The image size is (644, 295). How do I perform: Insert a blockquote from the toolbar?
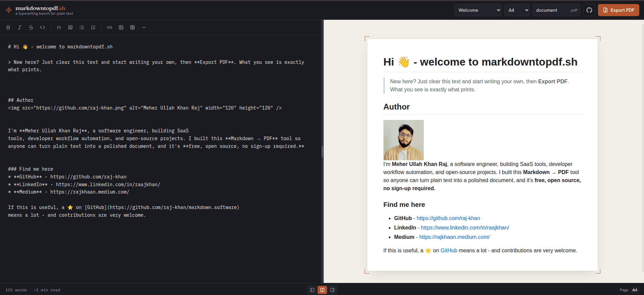point(70,28)
